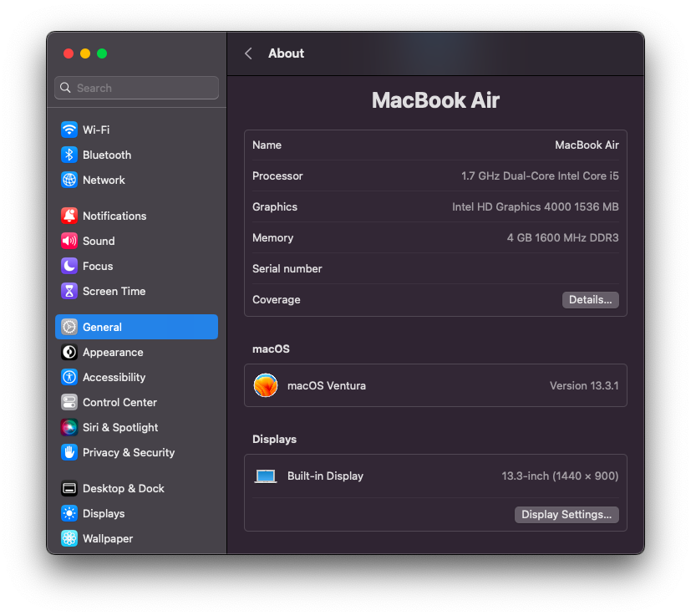Click the Graphics row label
This screenshot has height=616, width=691.
pos(275,206)
